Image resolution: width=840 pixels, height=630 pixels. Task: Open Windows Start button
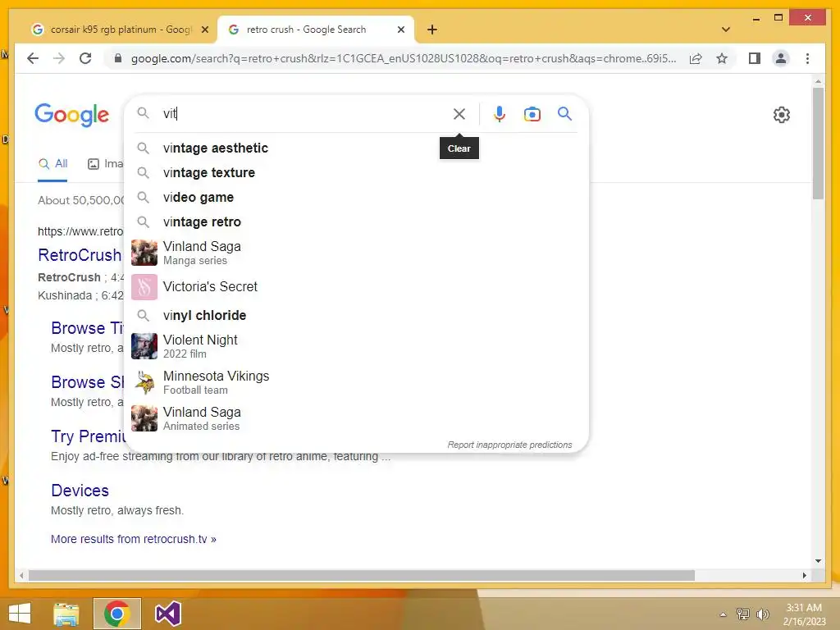click(20, 614)
